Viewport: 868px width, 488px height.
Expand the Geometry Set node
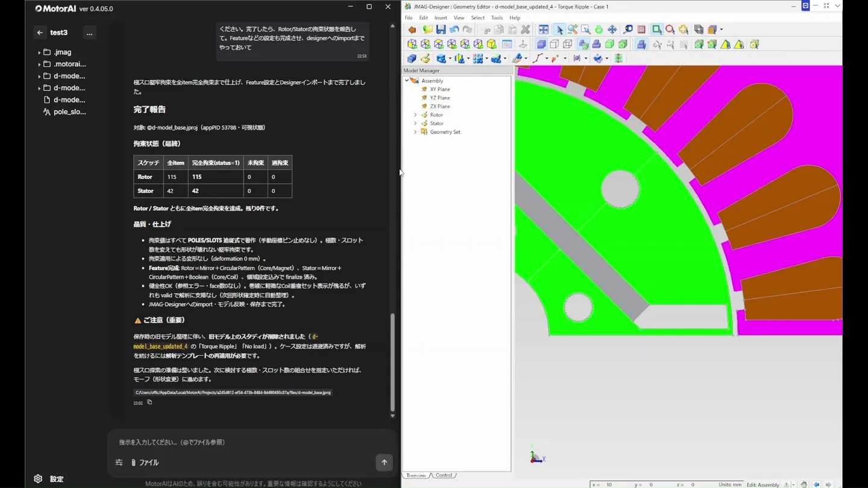(415, 132)
